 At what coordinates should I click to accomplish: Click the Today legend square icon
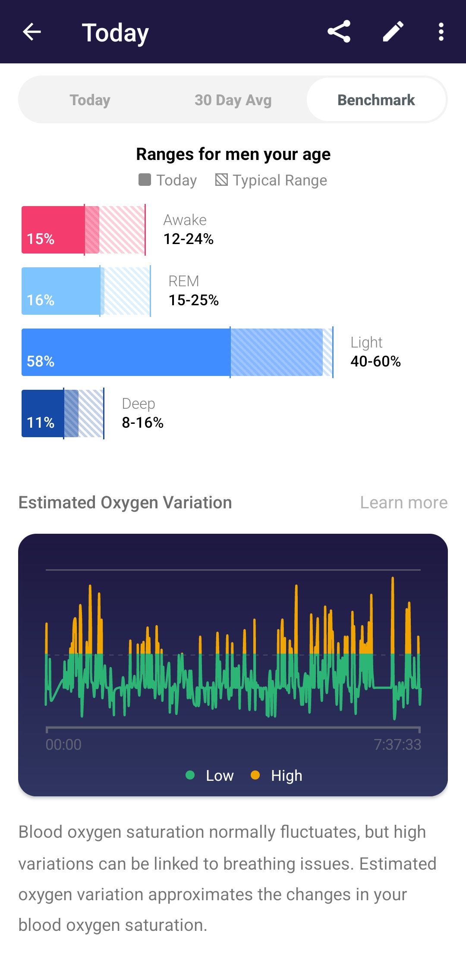pyautogui.click(x=145, y=180)
